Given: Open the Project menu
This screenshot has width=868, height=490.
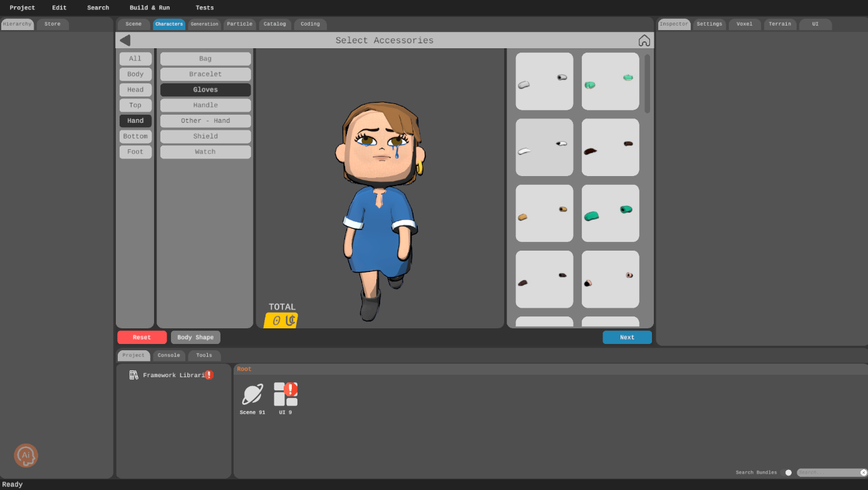Looking at the screenshot, I should coord(22,8).
